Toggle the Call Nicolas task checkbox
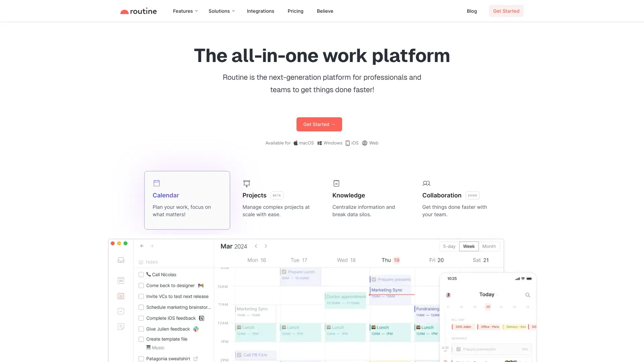644x362 pixels. tap(142, 275)
